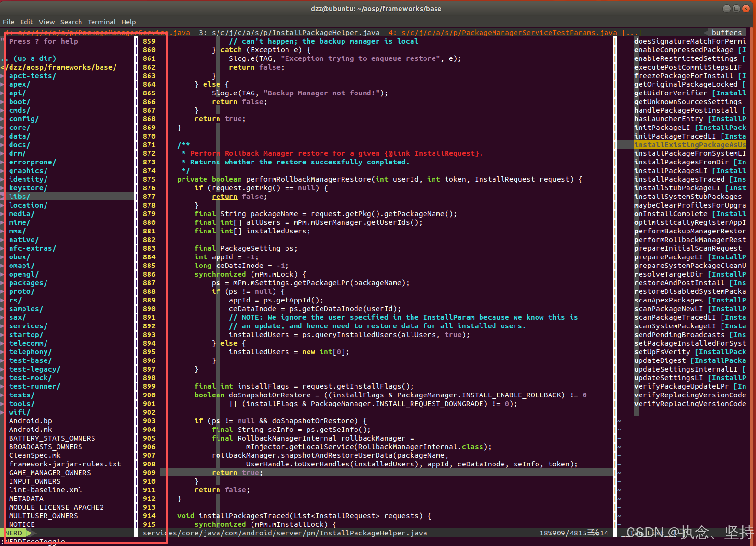The width and height of the screenshot is (756, 546).
Task: Click the NERD status line label
Action: click(14, 533)
